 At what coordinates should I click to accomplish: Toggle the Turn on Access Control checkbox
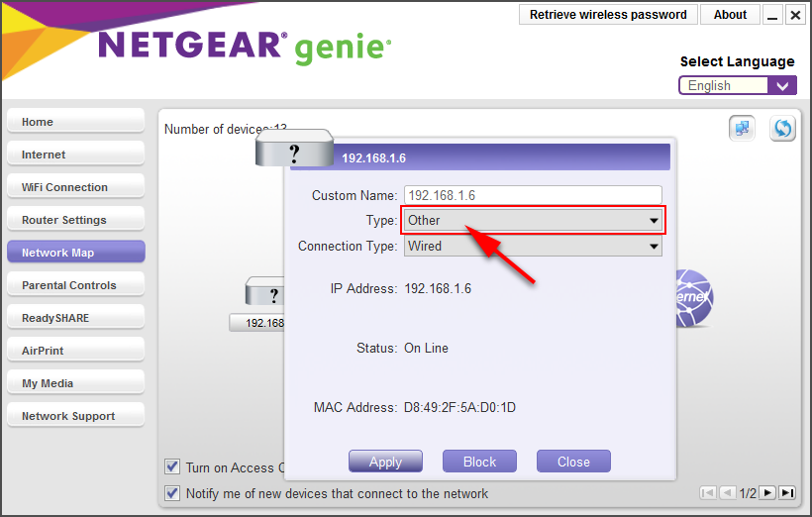click(x=173, y=467)
